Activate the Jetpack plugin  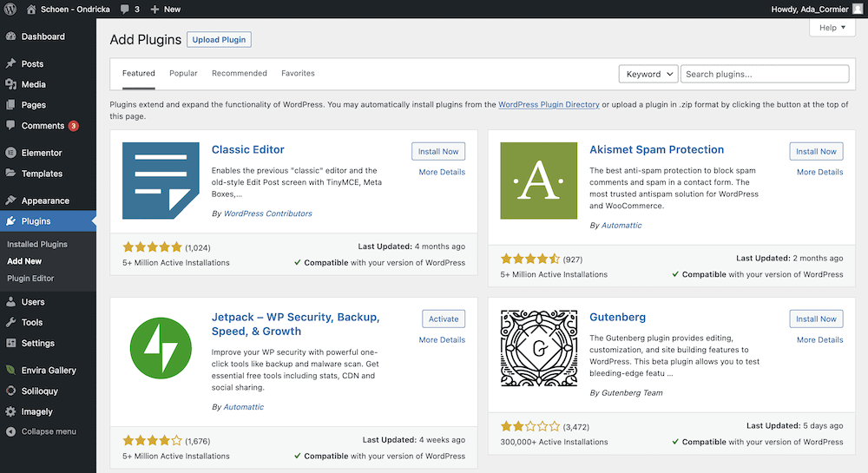click(x=444, y=319)
